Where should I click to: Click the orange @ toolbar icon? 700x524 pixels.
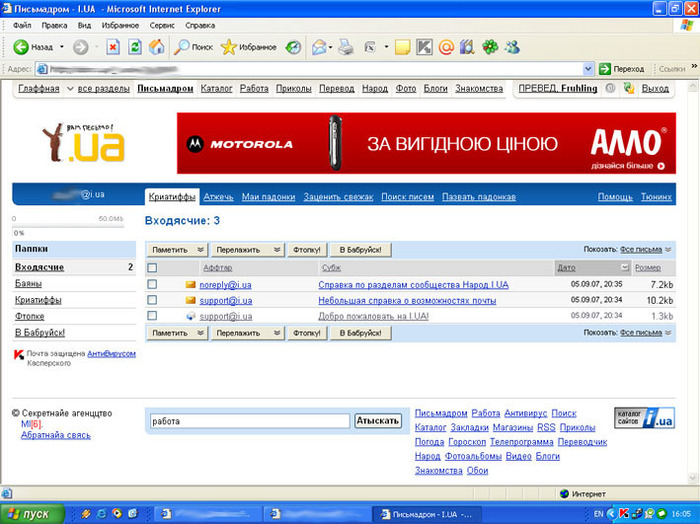[x=446, y=47]
